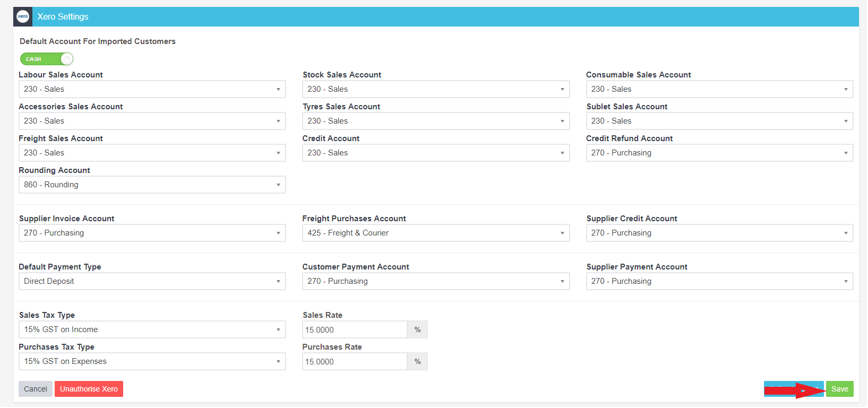Screen dimensions: 868x408
Task: Expand the Supplier Invoice Account dropdown
Action: (x=152, y=233)
